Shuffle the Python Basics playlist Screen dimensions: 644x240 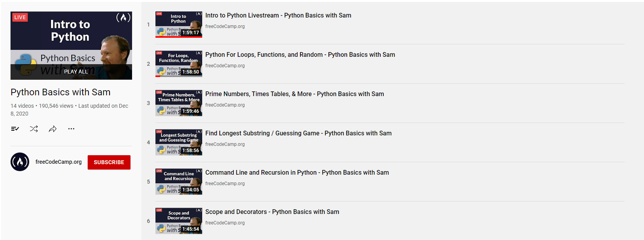click(x=34, y=129)
